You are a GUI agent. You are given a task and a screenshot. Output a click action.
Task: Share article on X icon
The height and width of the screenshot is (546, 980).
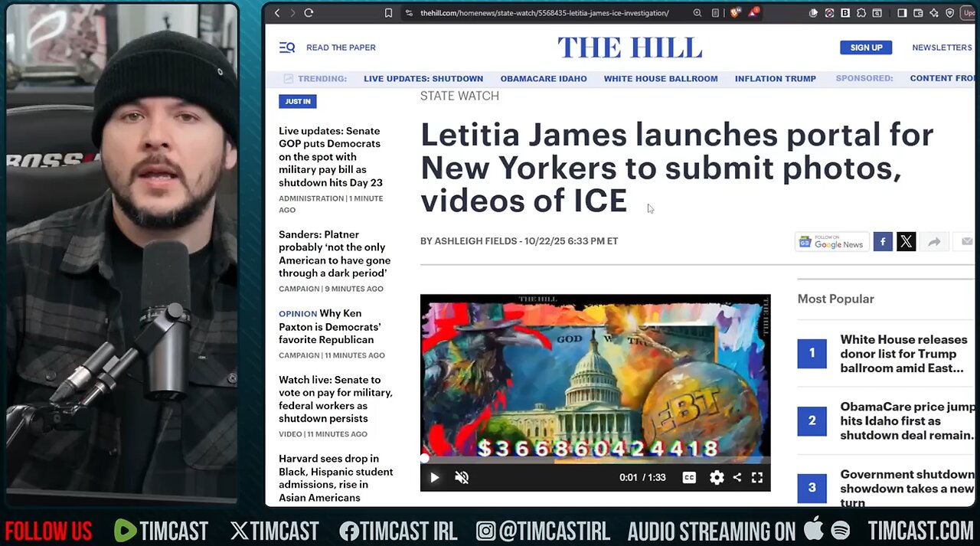(x=906, y=242)
